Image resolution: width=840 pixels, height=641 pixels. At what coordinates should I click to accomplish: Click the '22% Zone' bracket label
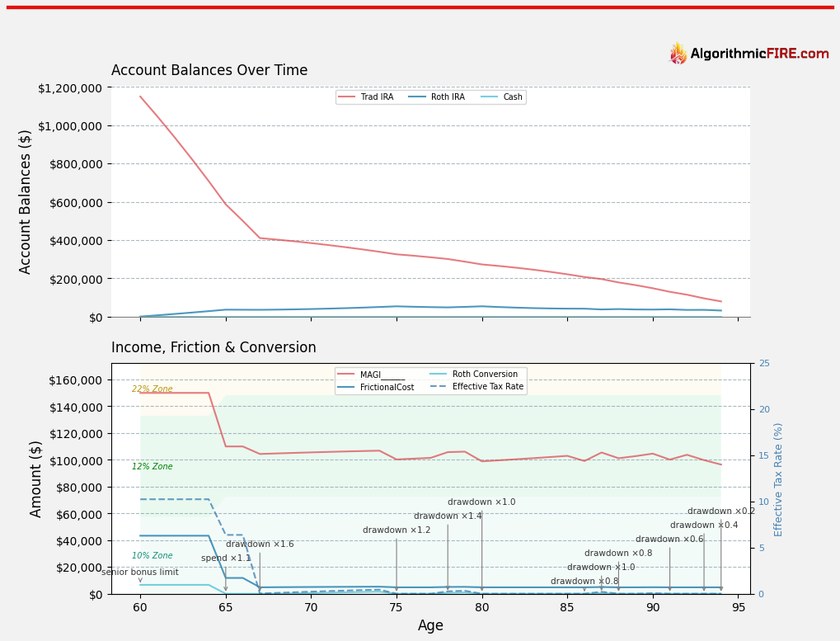click(152, 389)
